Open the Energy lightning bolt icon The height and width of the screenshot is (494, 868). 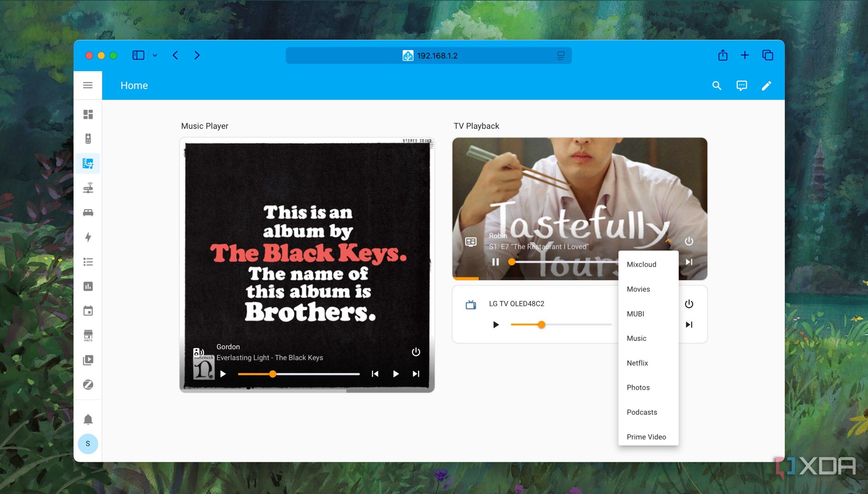88,237
